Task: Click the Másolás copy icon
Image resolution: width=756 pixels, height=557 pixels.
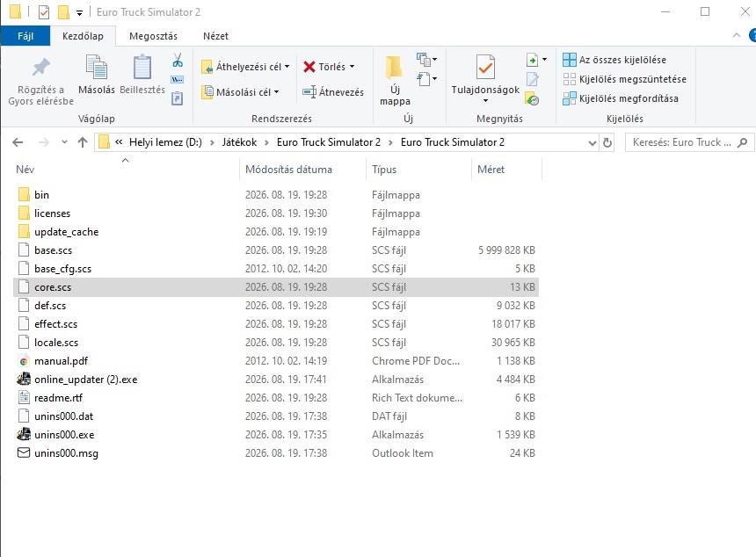Action: click(97, 76)
